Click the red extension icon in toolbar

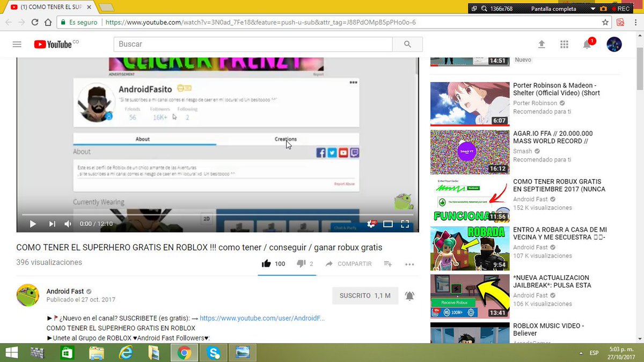pos(620,23)
